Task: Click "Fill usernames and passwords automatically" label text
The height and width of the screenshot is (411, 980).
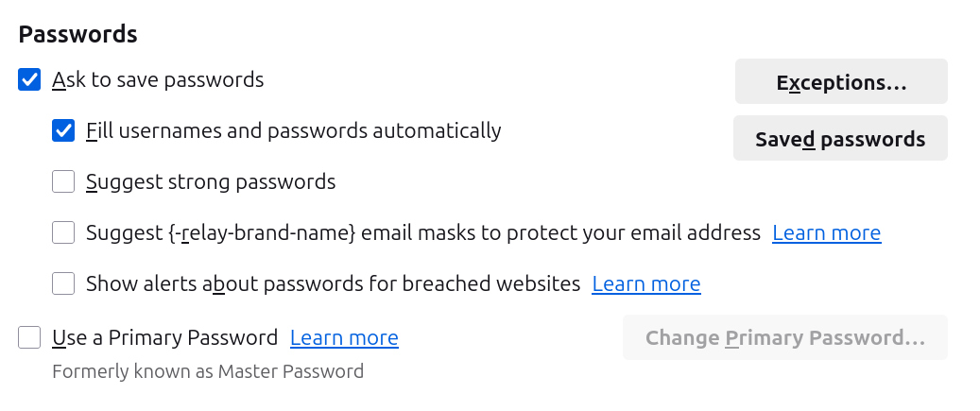Action: (x=293, y=130)
